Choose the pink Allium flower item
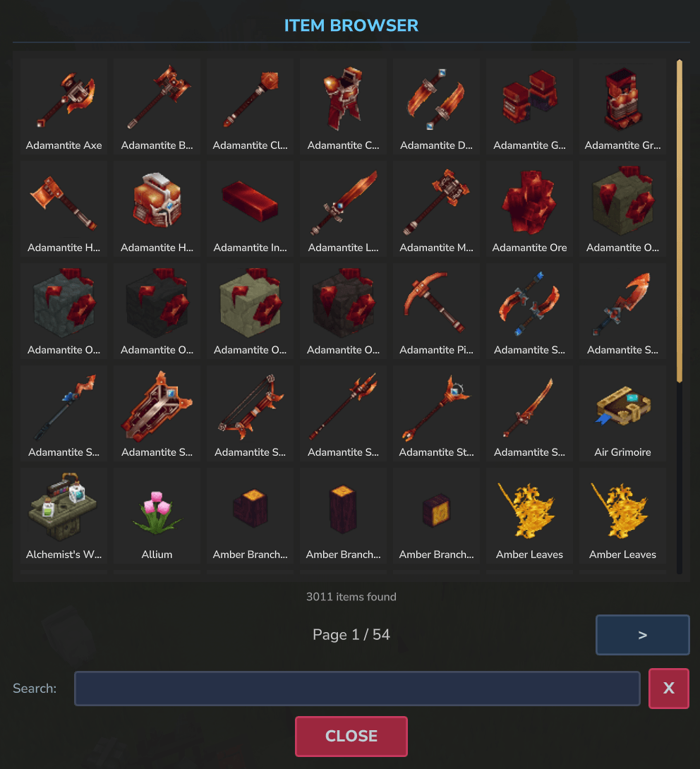The height and width of the screenshot is (769, 700). (157, 516)
